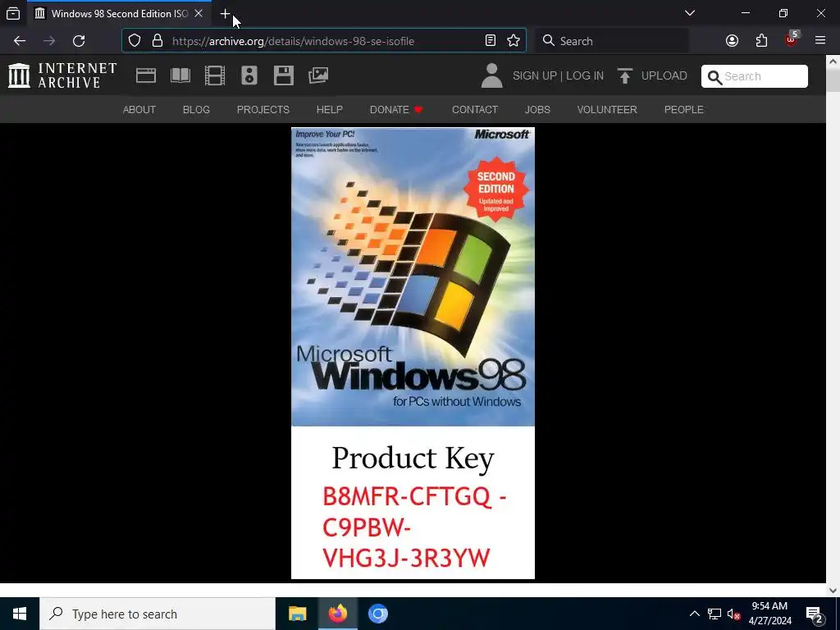Open the DONATE menu item
This screenshot has height=630, width=840.
[x=396, y=110]
